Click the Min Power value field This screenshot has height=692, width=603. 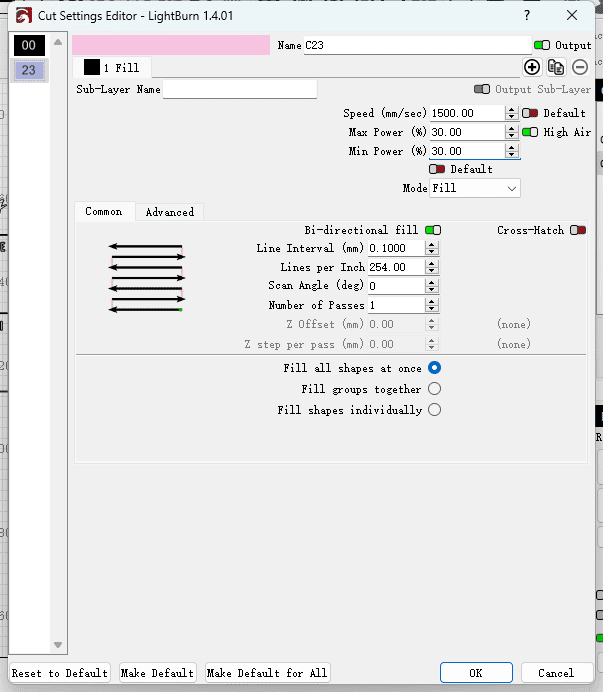click(x=467, y=151)
